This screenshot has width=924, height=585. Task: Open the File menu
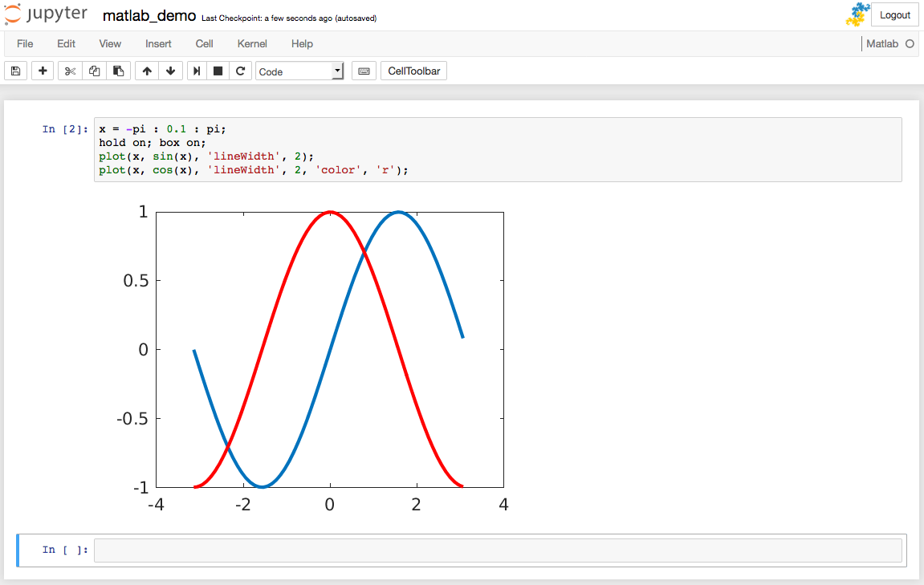[25, 43]
